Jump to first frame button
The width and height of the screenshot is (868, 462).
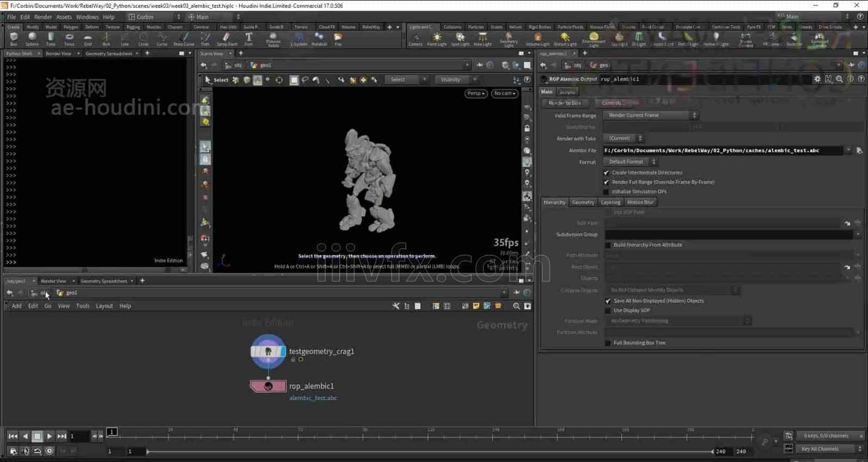pos(13,436)
